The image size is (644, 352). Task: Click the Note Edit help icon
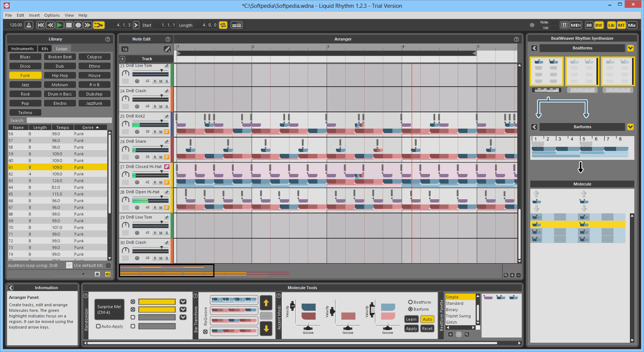tap(168, 39)
